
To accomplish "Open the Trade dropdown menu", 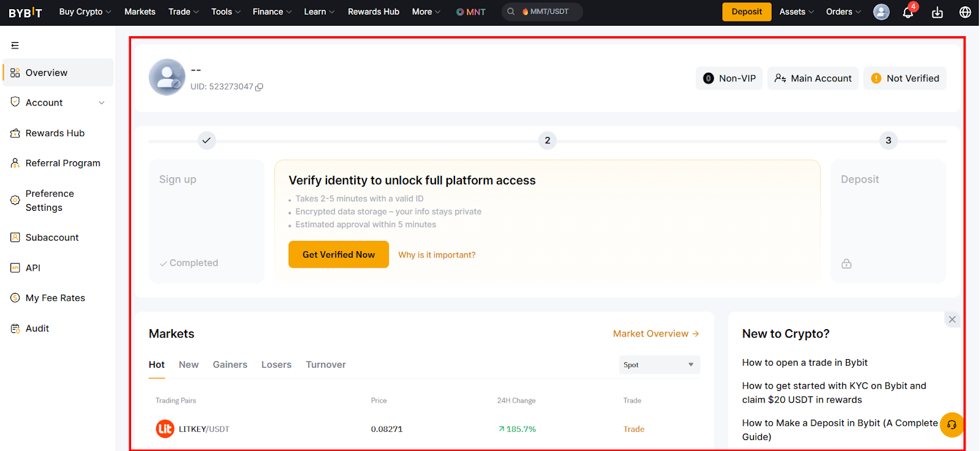I will (x=184, y=12).
